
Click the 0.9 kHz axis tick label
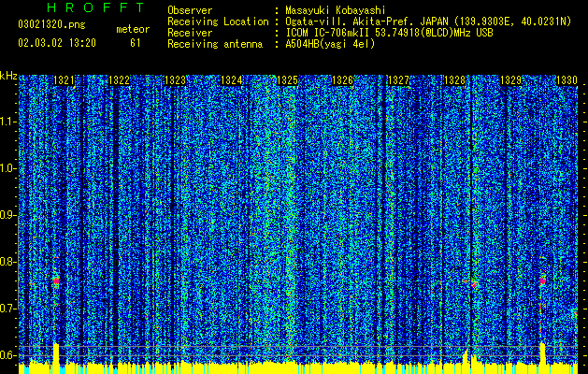(8, 215)
